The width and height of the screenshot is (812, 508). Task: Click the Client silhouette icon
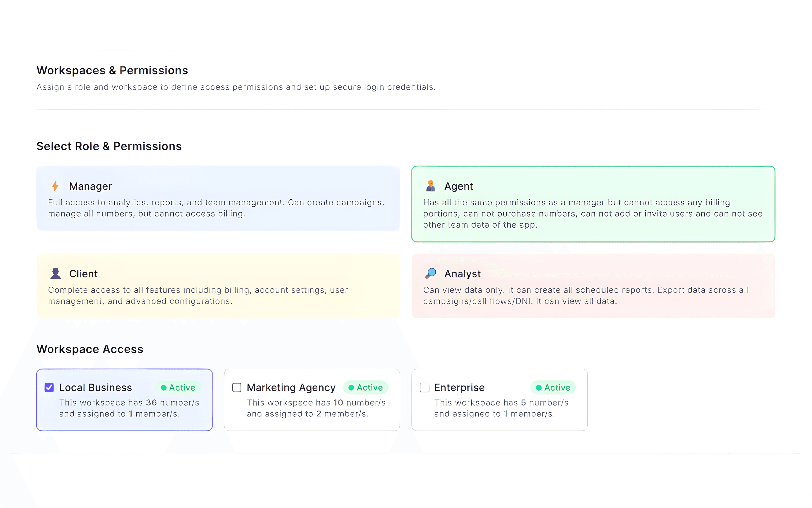[55, 273]
